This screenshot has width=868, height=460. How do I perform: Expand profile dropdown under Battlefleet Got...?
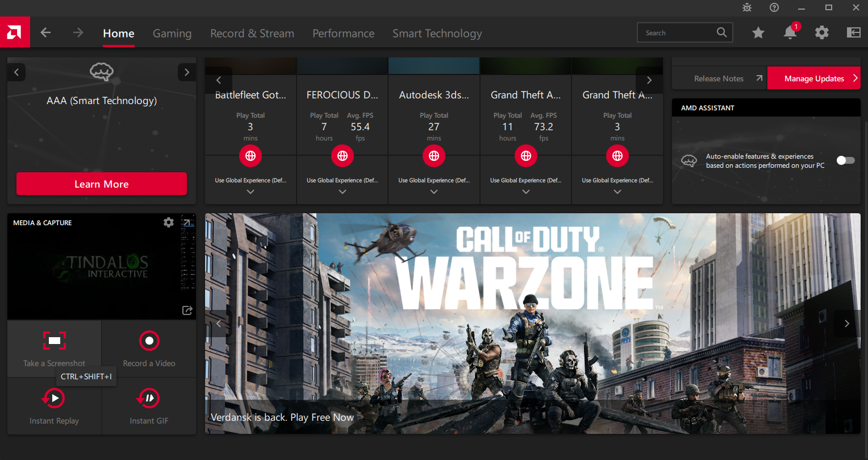pyautogui.click(x=251, y=192)
